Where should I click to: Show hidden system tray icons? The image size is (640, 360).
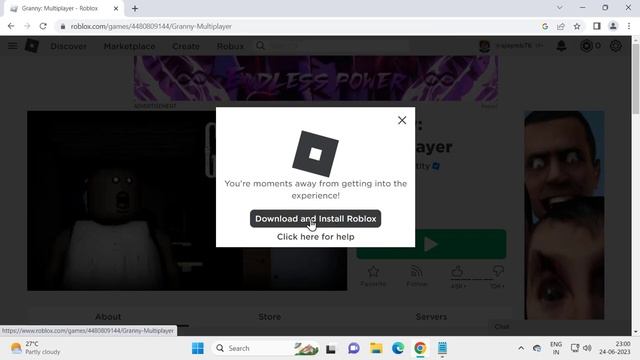[521, 348]
